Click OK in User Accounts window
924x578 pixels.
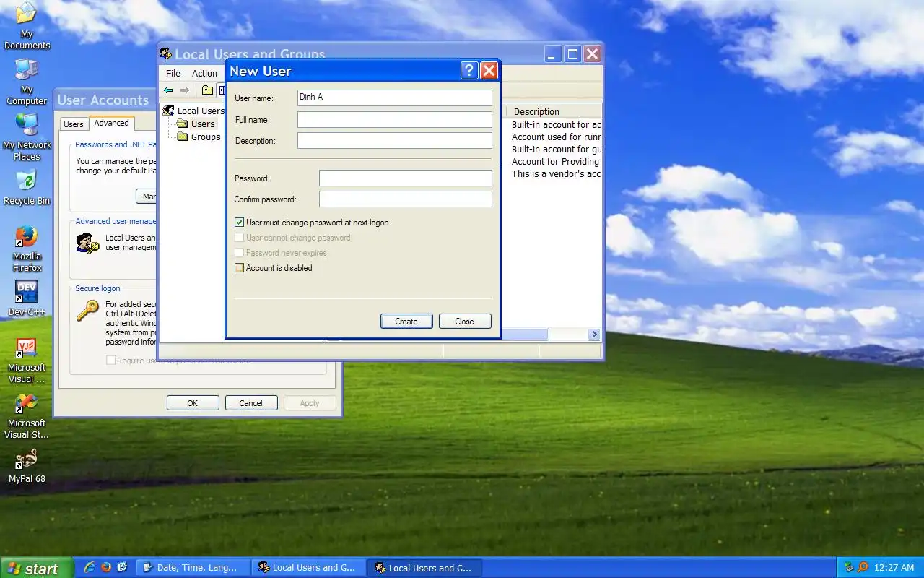[193, 403]
